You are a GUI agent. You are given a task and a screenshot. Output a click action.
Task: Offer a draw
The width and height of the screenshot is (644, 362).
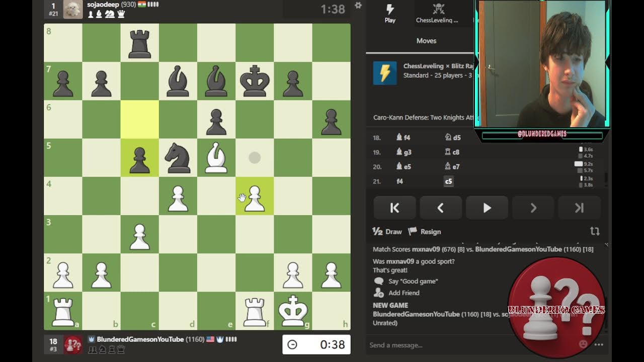click(387, 232)
